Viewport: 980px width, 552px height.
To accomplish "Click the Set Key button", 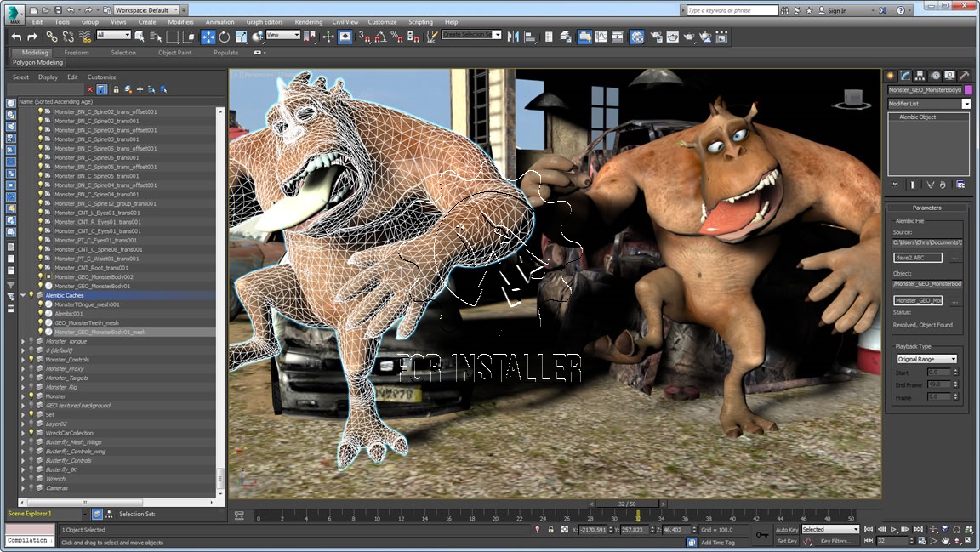I will coord(787,541).
